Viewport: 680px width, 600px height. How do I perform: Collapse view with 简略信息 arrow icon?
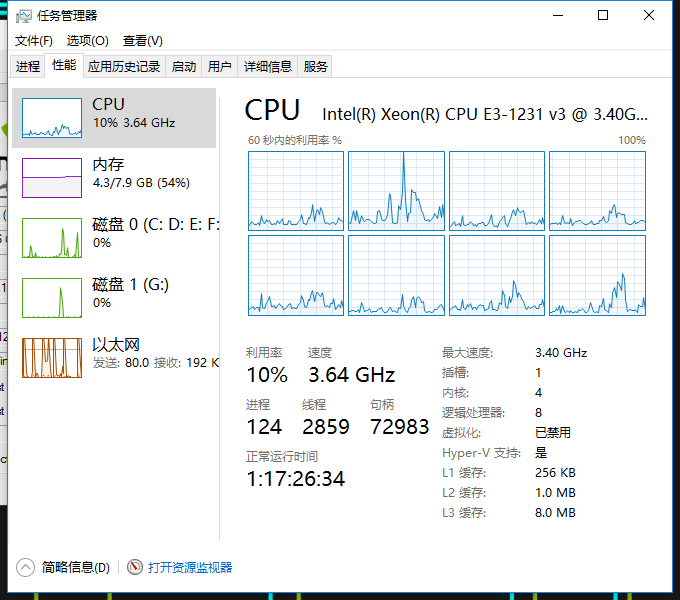coord(26,567)
